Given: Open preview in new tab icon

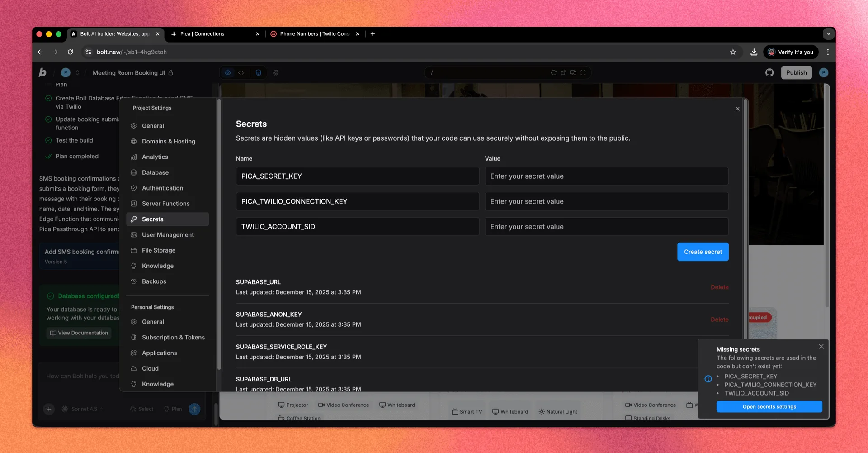Looking at the screenshot, I should 563,72.
